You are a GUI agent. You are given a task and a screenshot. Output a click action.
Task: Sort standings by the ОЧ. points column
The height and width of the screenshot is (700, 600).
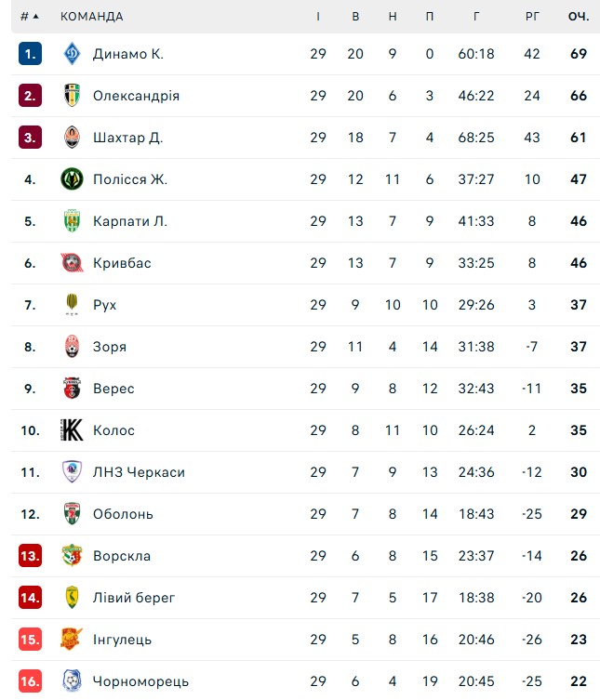point(579,17)
